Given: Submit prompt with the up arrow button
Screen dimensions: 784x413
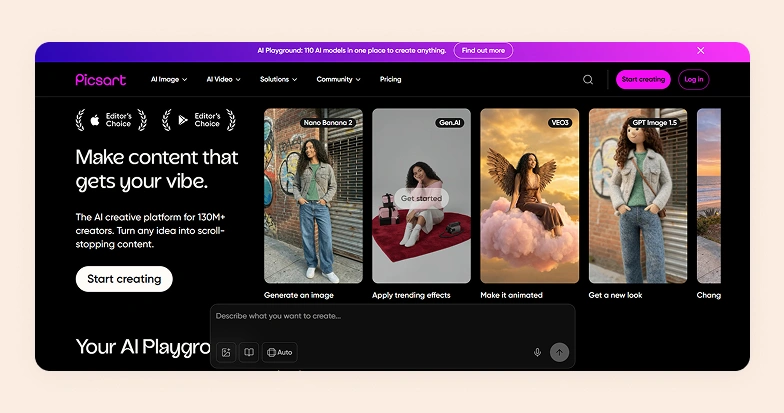Looking at the screenshot, I should [560, 352].
